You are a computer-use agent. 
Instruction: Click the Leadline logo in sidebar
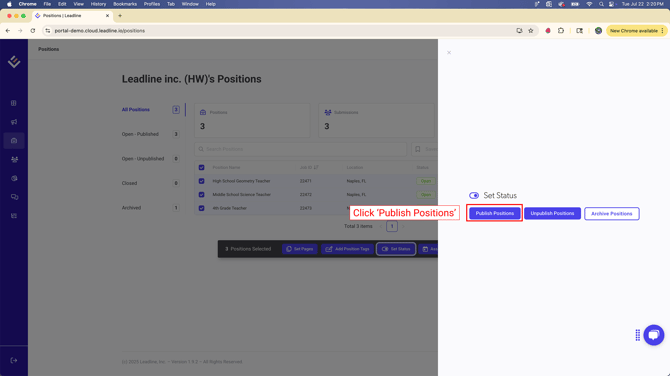(x=14, y=62)
